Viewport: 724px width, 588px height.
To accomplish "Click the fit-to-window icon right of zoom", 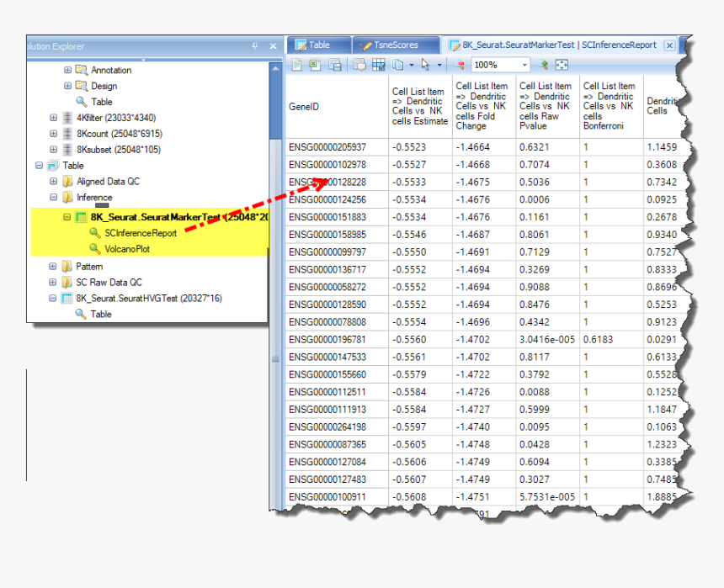I will click(562, 65).
